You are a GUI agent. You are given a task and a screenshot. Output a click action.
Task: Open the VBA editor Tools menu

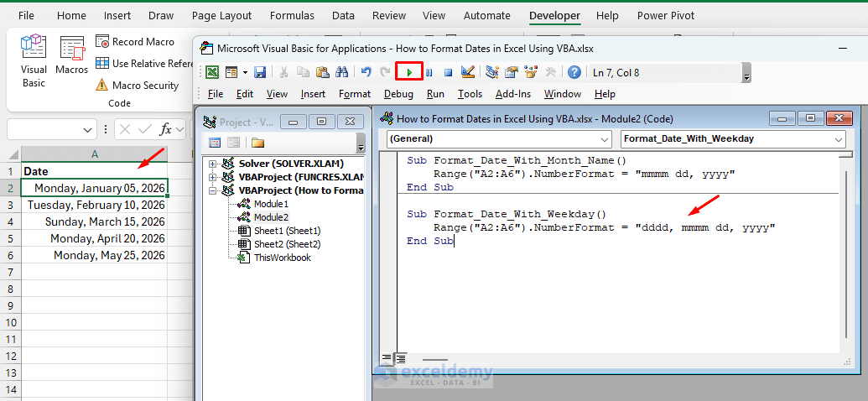click(x=470, y=94)
